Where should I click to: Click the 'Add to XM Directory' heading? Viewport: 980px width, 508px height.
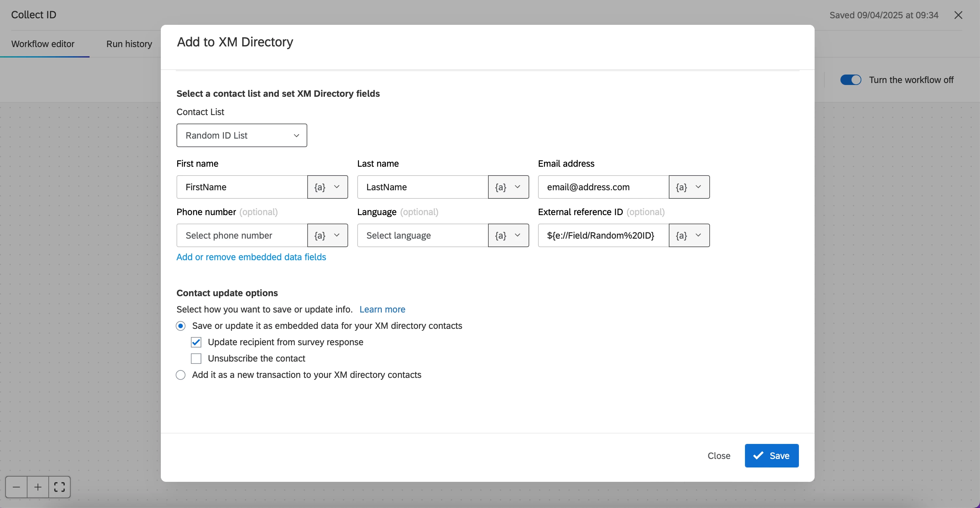[235, 42]
